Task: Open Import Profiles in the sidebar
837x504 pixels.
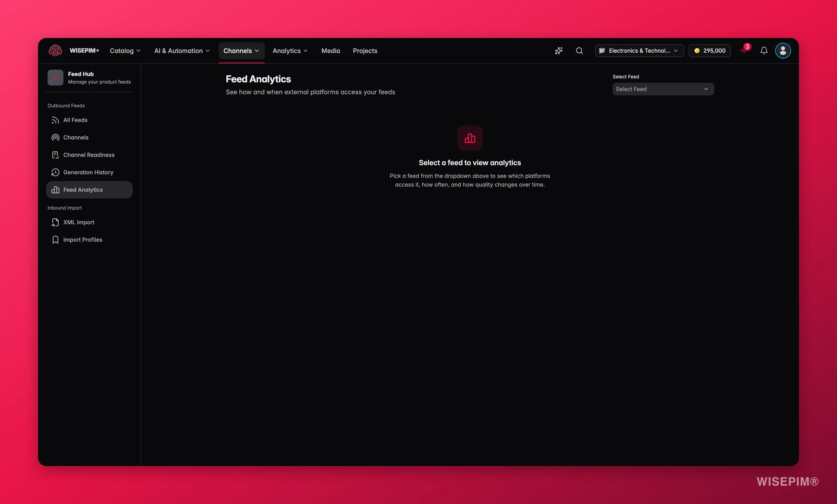Action: point(89,240)
